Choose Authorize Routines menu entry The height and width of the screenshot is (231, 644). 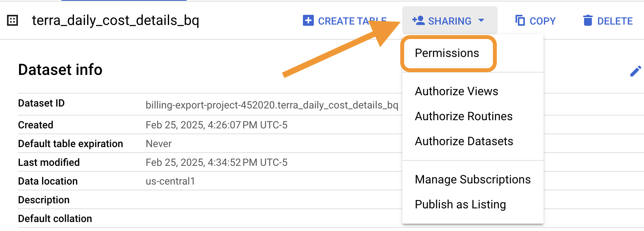point(464,116)
